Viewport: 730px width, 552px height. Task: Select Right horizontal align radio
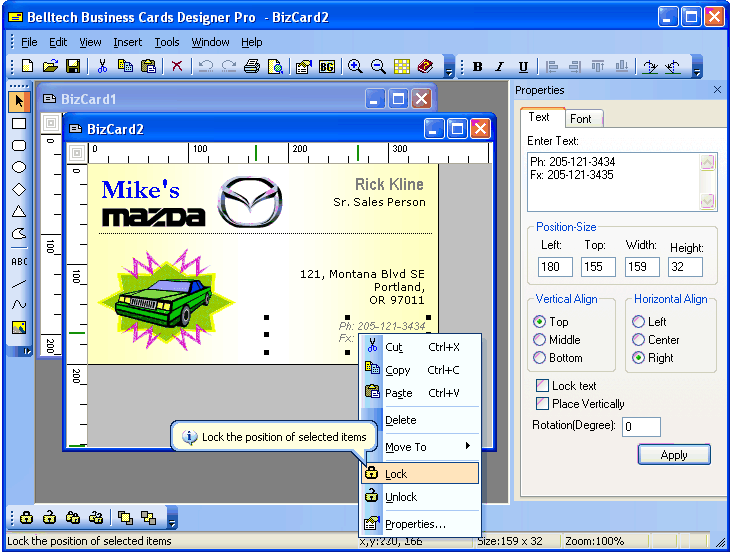pyautogui.click(x=638, y=358)
